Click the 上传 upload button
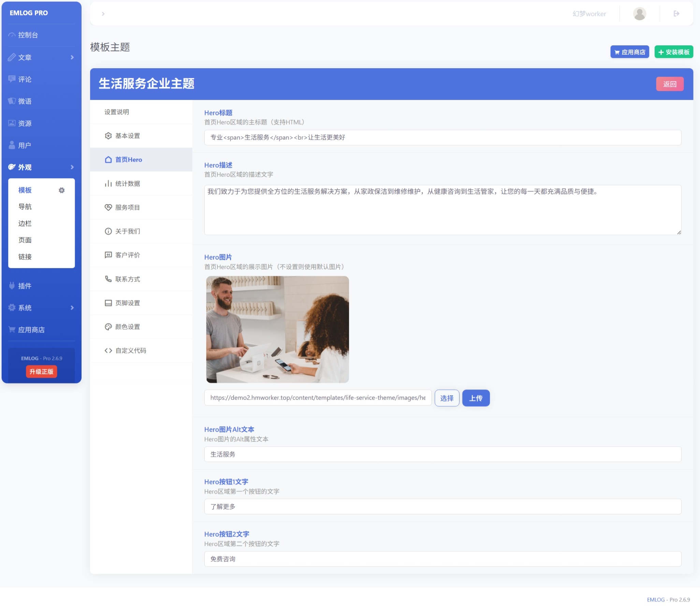This screenshot has width=700, height=610. 476,398
